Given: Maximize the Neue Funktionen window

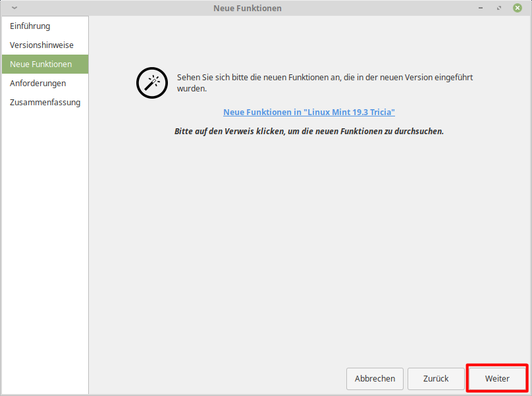Looking at the screenshot, I should (x=500, y=8).
